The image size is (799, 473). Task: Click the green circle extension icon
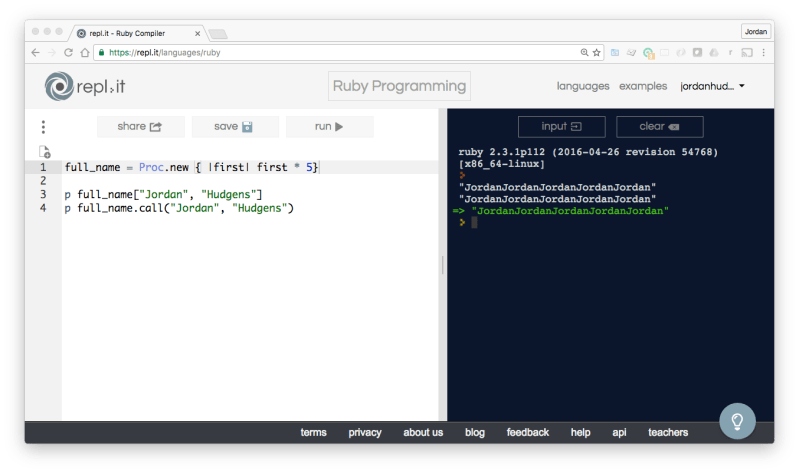648,52
